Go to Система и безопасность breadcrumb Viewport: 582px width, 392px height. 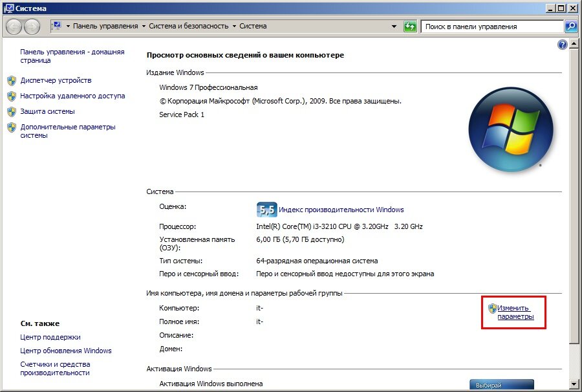[189, 26]
